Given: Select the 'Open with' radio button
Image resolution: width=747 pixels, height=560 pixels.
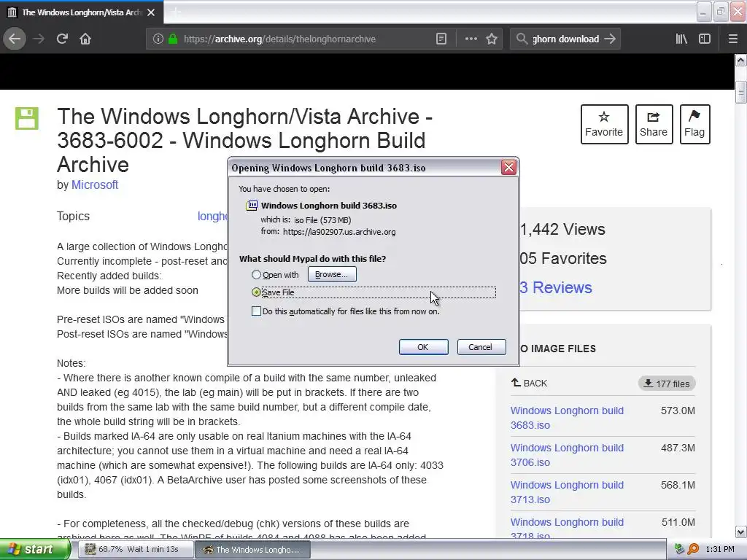Looking at the screenshot, I should (256, 275).
